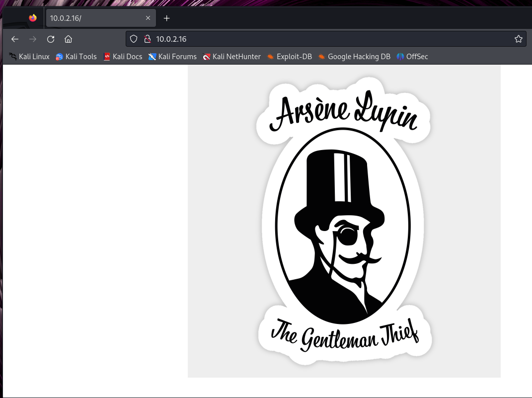Viewport: 532px width, 398px height.
Task: Open the Kali Tools bookmark
Action: [76, 57]
